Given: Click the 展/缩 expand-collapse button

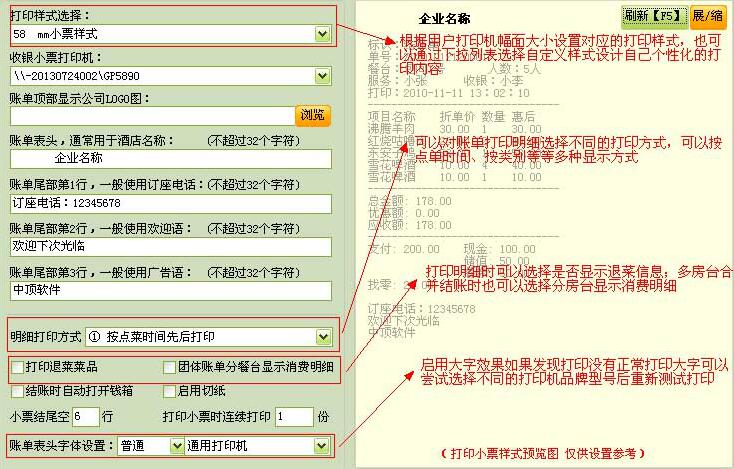Looking at the screenshot, I should coord(709,16).
